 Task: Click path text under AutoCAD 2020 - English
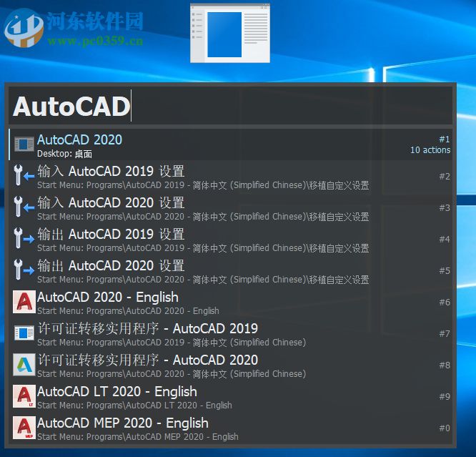pos(128,311)
